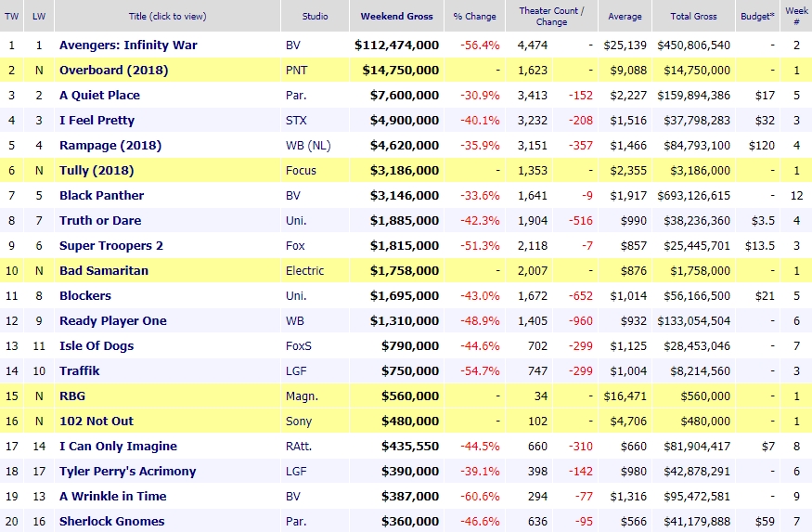The height and width of the screenshot is (532, 812).
Task: Open the A Wrinkle in Time title link
Action: (113, 497)
